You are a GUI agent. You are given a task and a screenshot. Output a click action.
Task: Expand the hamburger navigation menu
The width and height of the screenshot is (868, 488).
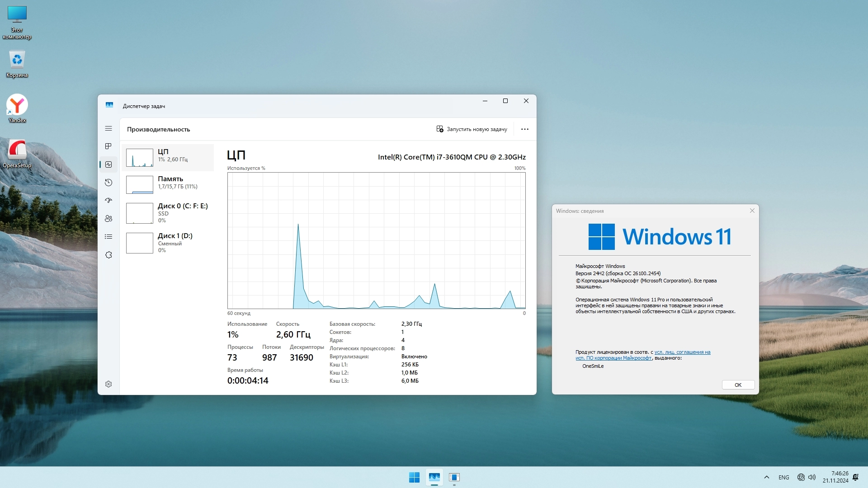point(108,129)
